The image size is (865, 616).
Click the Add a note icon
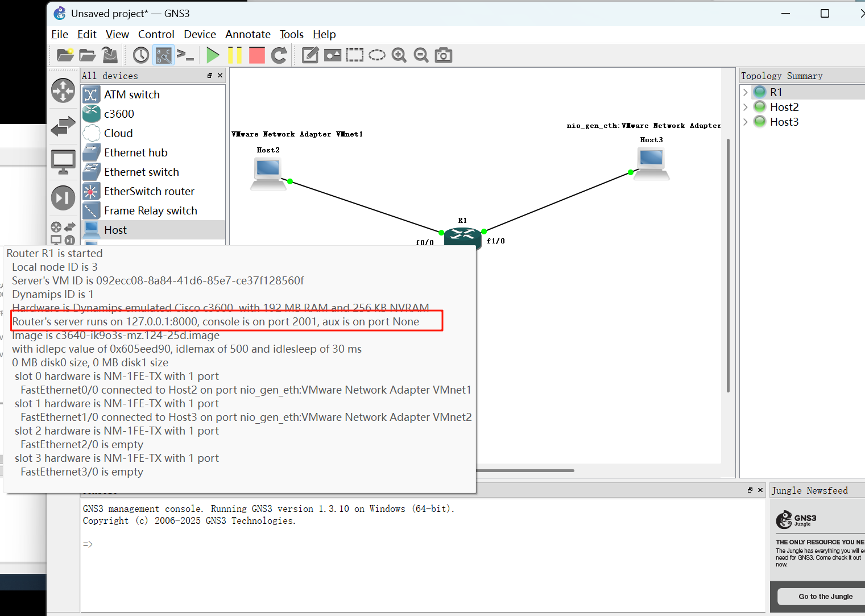coord(310,55)
